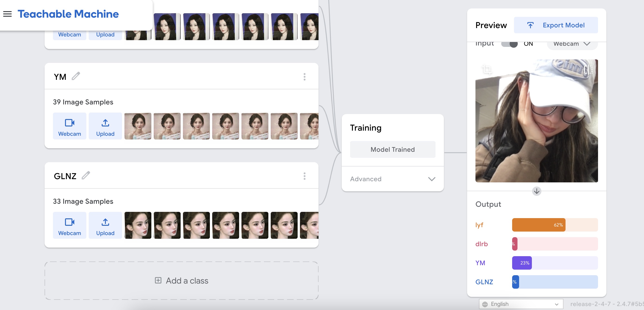This screenshot has height=310, width=644.
Task: Open GLNZ class three-dot options menu
Action: pyautogui.click(x=304, y=176)
